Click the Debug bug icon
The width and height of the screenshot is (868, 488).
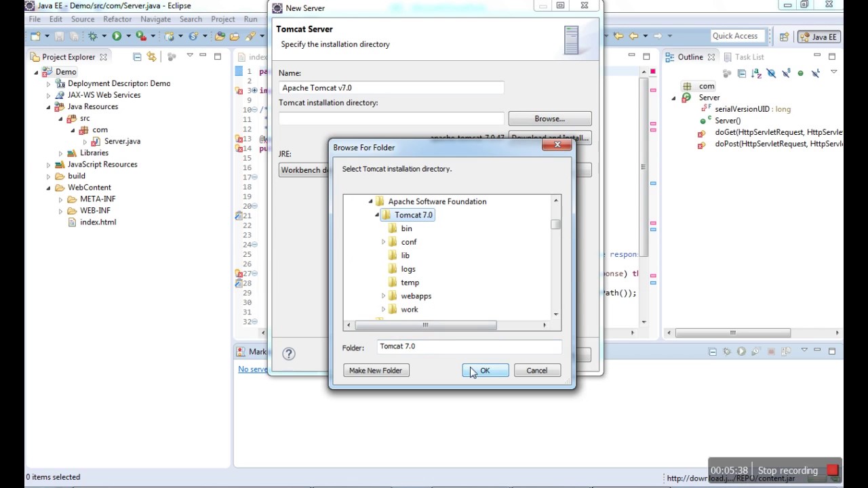[93, 36]
